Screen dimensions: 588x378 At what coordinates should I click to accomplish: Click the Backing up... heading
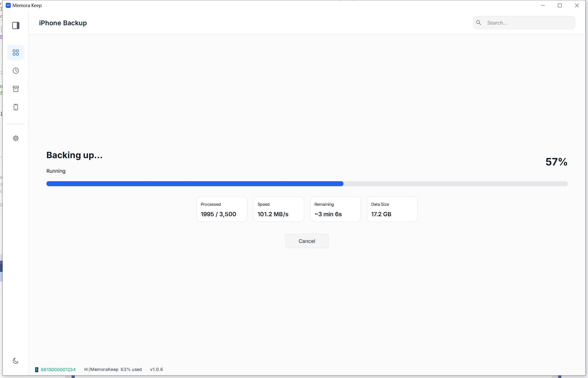tap(74, 155)
